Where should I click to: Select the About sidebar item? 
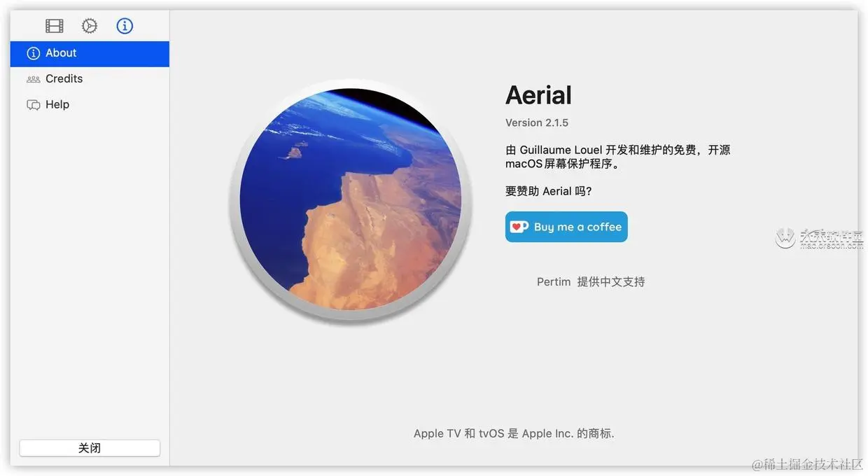coord(90,54)
